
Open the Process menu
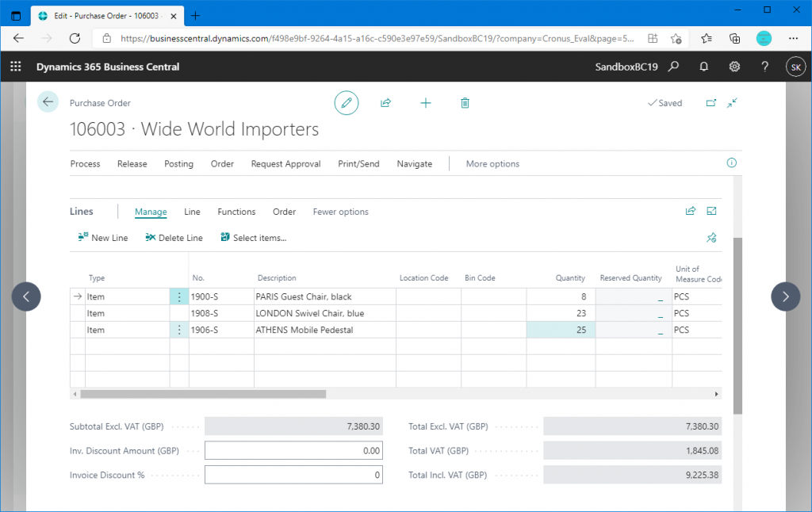click(x=86, y=163)
